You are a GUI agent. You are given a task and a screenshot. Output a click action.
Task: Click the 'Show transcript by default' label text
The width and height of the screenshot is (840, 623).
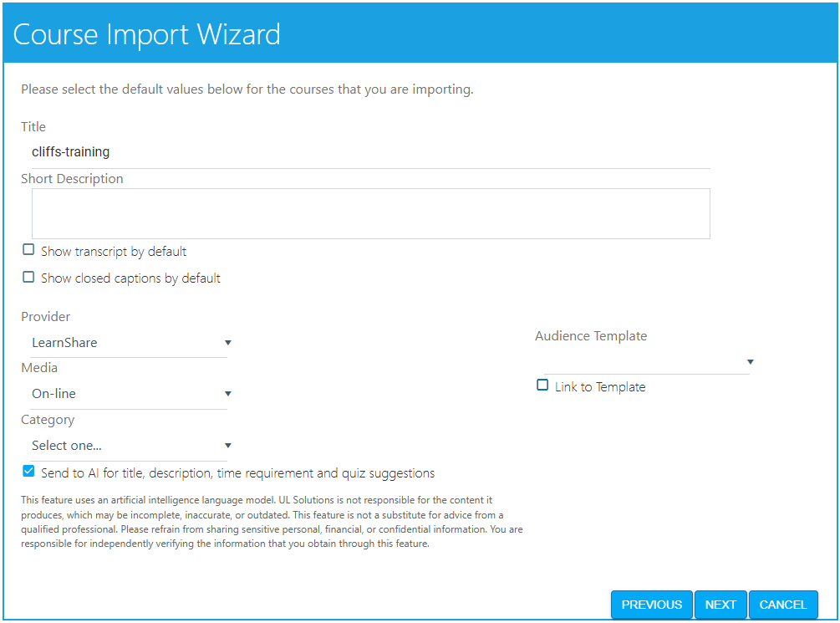click(x=114, y=252)
